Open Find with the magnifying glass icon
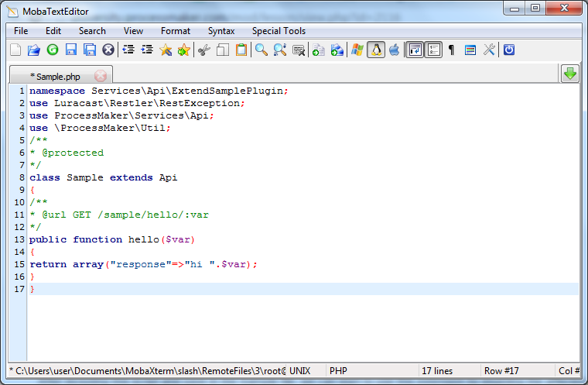588x385 pixels. (x=262, y=50)
